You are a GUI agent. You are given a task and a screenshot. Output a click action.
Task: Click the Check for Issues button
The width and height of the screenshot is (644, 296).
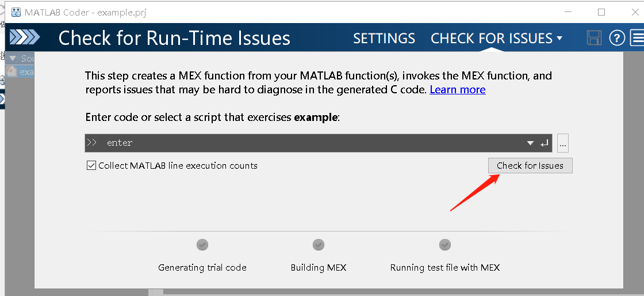click(x=530, y=166)
